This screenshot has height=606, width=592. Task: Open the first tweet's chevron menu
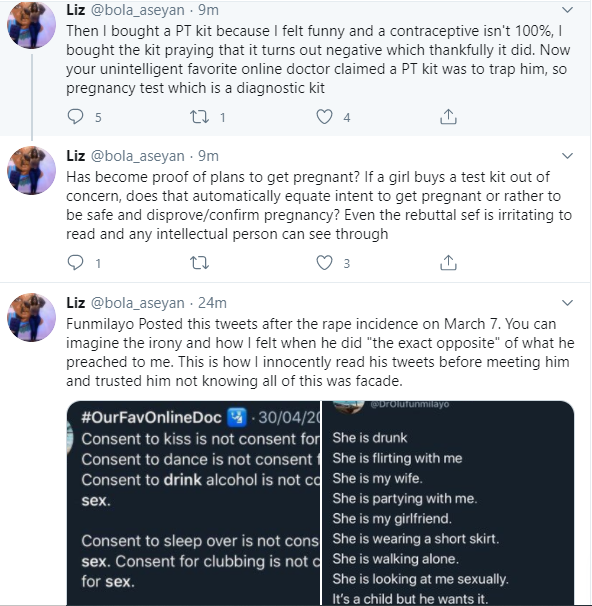click(x=567, y=10)
